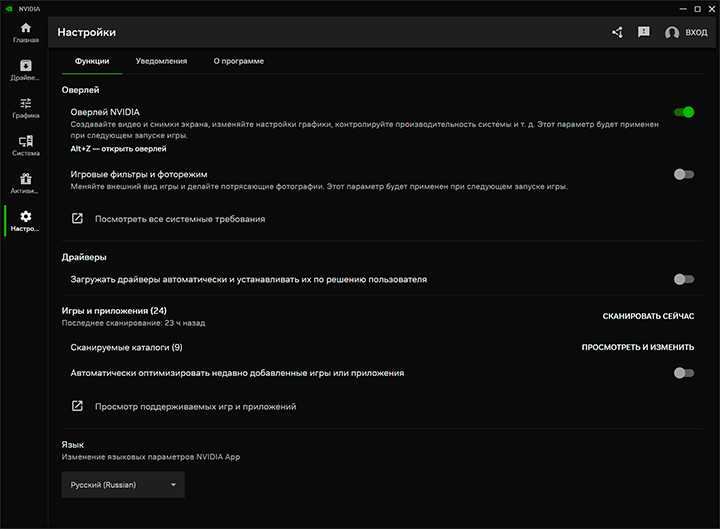
Task: Click external link icon for системные требования
Action: click(77, 219)
